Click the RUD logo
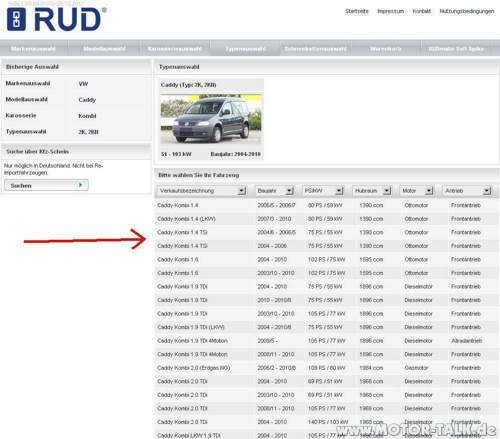Image resolution: width=500 pixels, height=439 pixels. pyautogui.click(x=57, y=19)
